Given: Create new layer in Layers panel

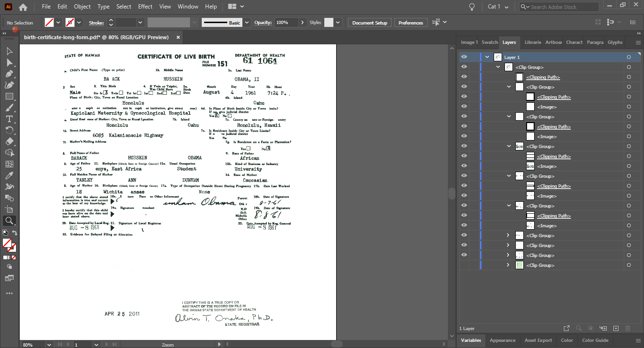Looking at the screenshot, I should click(x=616, y=328).
